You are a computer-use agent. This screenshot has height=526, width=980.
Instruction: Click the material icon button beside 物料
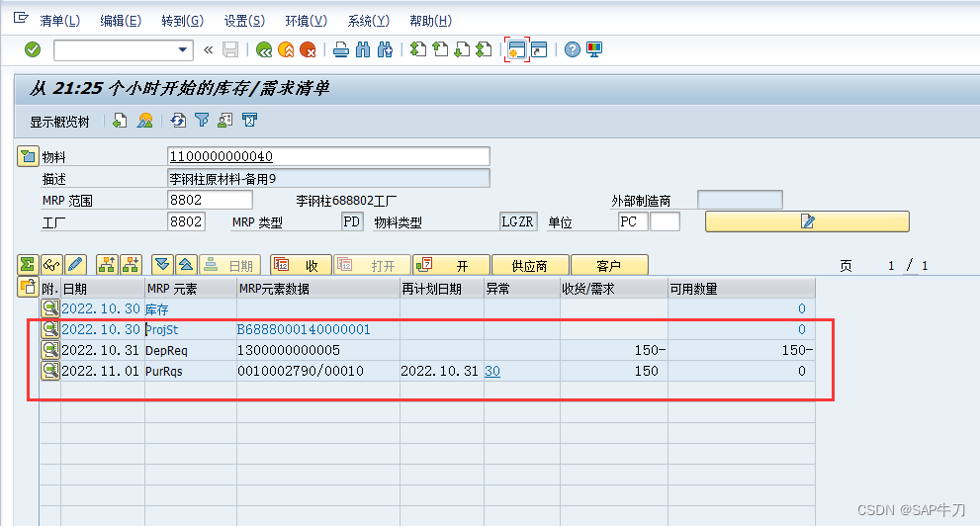click(28, 156)
